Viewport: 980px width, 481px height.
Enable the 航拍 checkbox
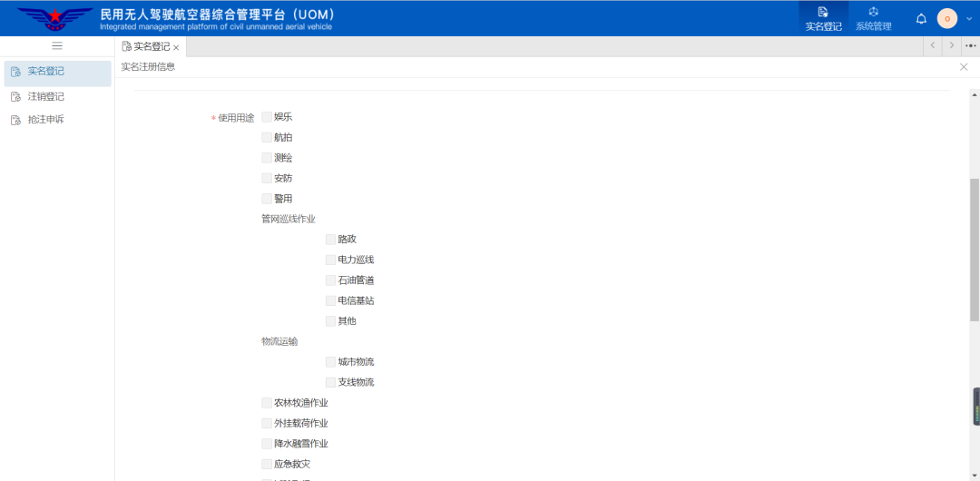click(267, 137)
